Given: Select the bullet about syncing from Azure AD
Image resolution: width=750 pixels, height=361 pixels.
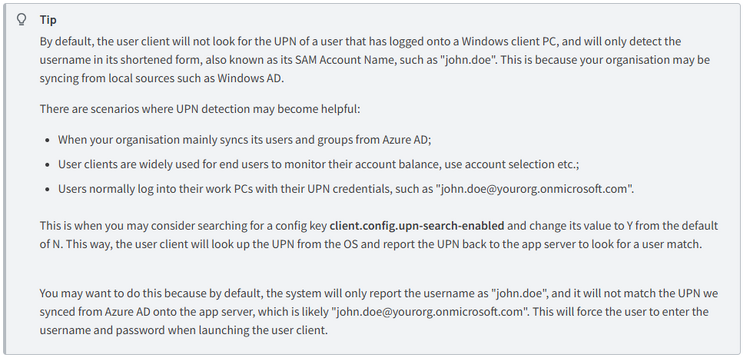Looking at the screenshot, I should point(245,140).
